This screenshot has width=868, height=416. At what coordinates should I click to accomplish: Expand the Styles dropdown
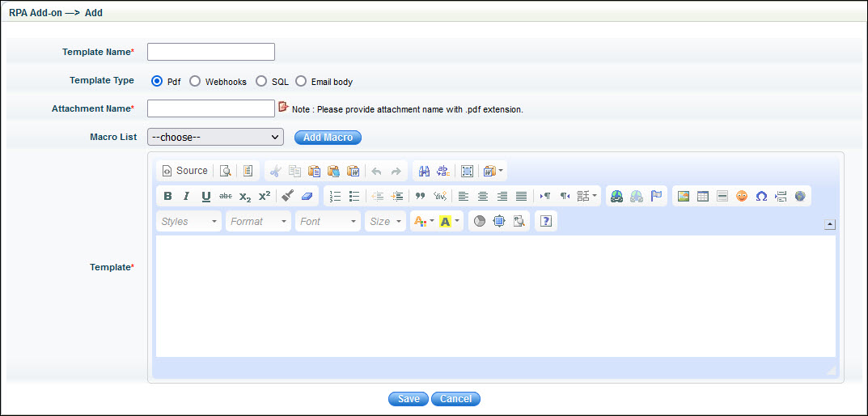pos(188,221)
